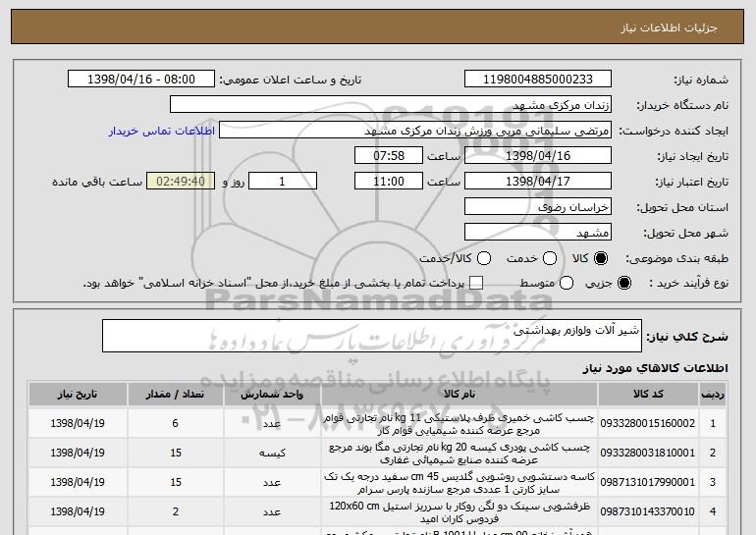Click product code 0933280015160002
The image size is (756, 535).
pyautogui.click(x=648, y=423)
